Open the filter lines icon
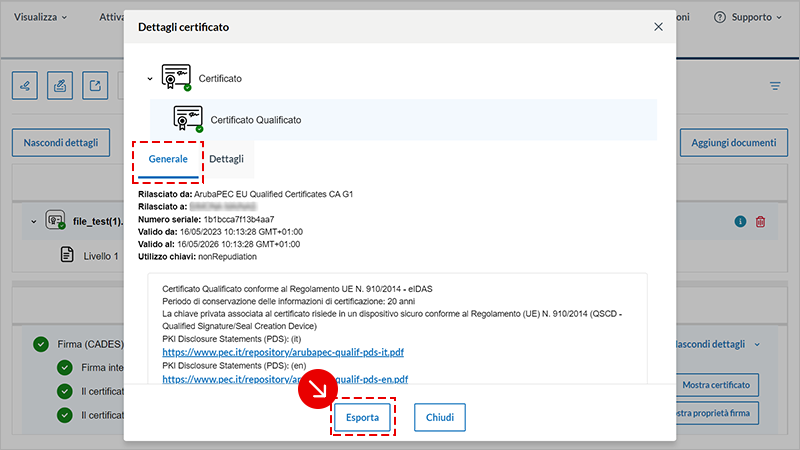 (x=775, y=86)
